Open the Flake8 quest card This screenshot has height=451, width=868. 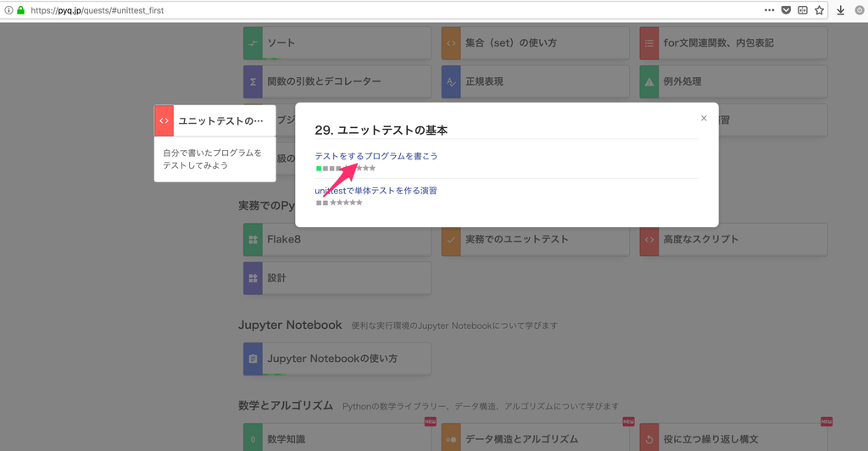click(337, 240)
